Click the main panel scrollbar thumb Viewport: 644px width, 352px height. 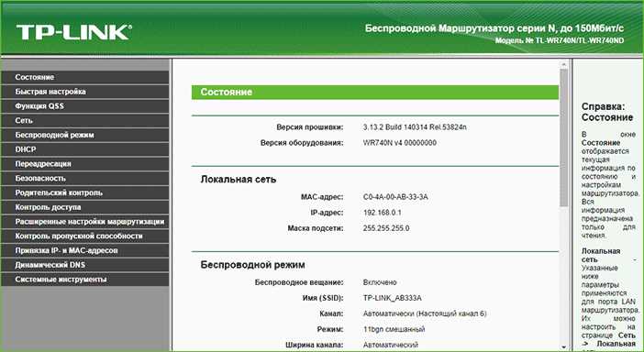tap(564, 137)
